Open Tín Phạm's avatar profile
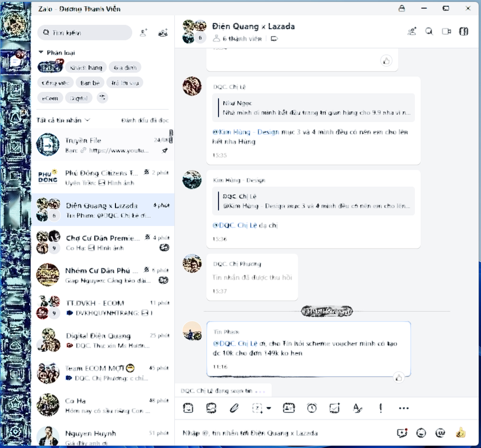481x448 pixels. (x=192, y=331)
